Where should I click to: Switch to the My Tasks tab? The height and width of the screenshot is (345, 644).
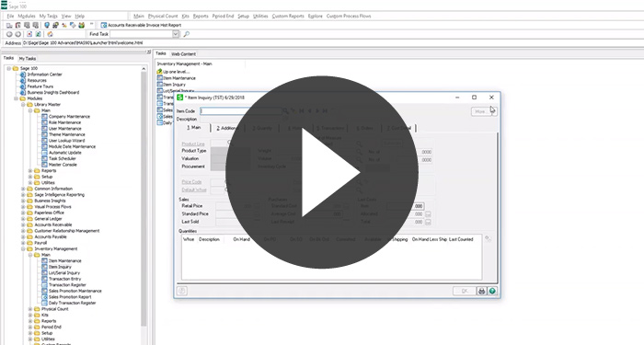click(28, 58)
